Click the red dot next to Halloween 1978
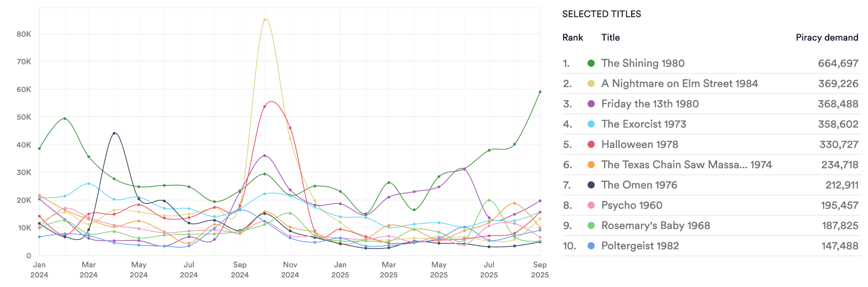868x287 pixels. 591,145
